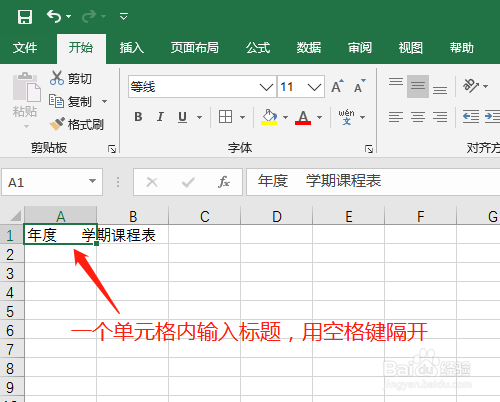Open the font size 11 dropdown

coord(314,87)
